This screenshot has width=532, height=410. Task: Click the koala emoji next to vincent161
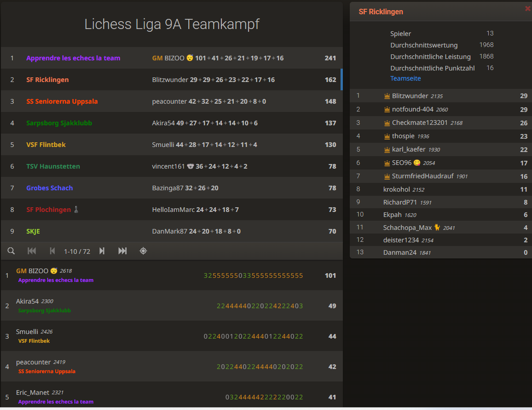pos(191,166)
